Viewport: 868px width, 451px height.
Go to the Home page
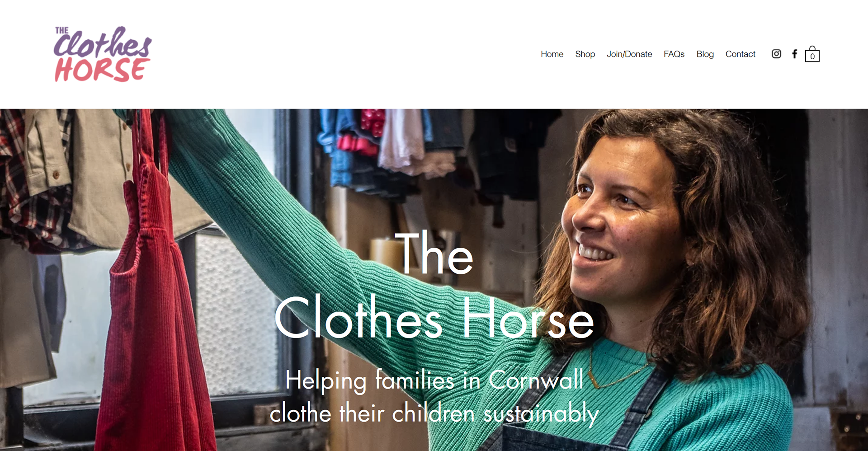tap(552, 54)
